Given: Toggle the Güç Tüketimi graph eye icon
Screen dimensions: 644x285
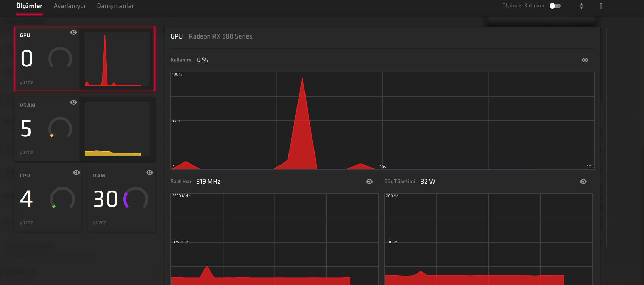Looking at the screenshot, I should pos(583,182).
